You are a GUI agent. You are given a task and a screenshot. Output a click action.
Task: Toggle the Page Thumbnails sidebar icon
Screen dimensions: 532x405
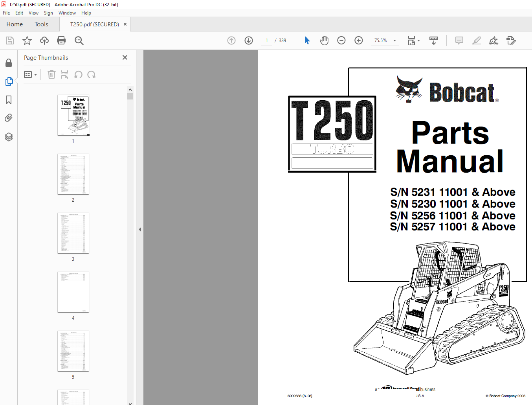pos(9,81)
